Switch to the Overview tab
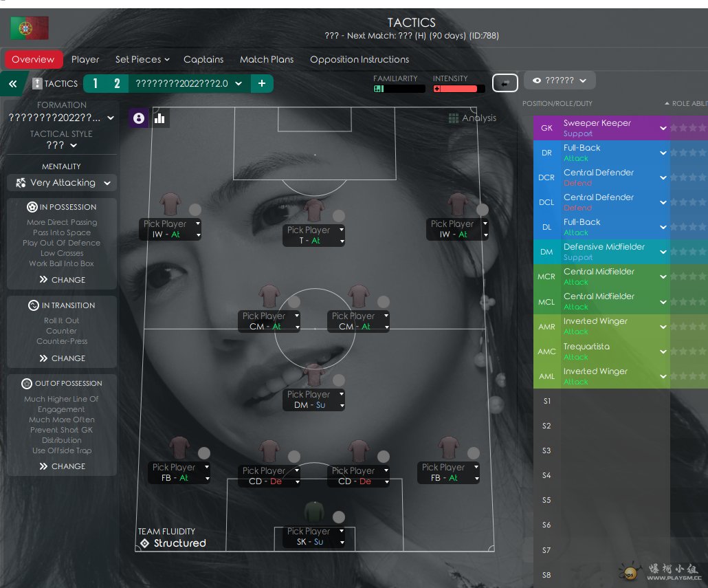Screen dimensions: 708x588 point(33,59)
